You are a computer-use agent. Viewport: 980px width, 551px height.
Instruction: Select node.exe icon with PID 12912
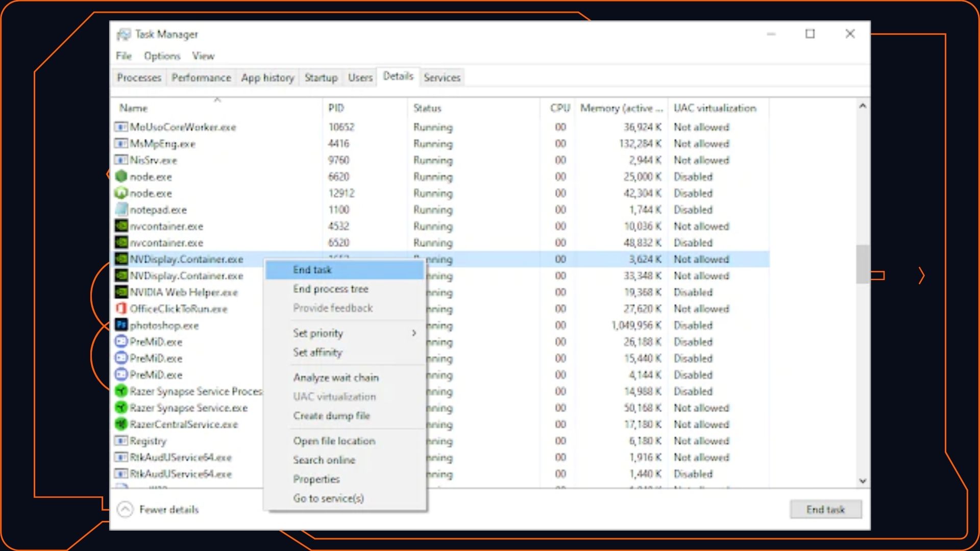click(x=121, y=193)
